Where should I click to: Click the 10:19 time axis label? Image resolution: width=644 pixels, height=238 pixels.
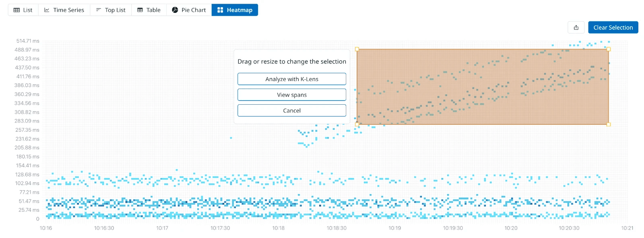395,228
